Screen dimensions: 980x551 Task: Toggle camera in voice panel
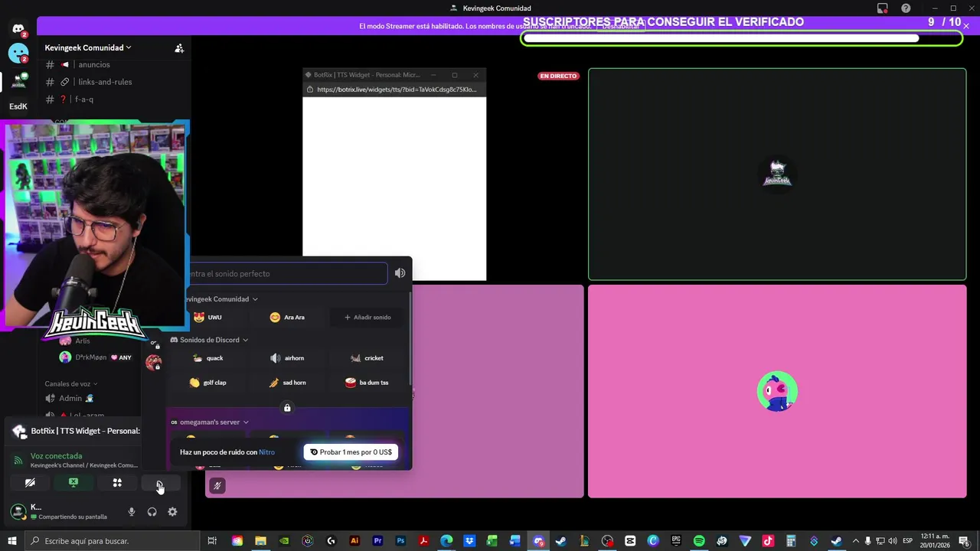30,483
